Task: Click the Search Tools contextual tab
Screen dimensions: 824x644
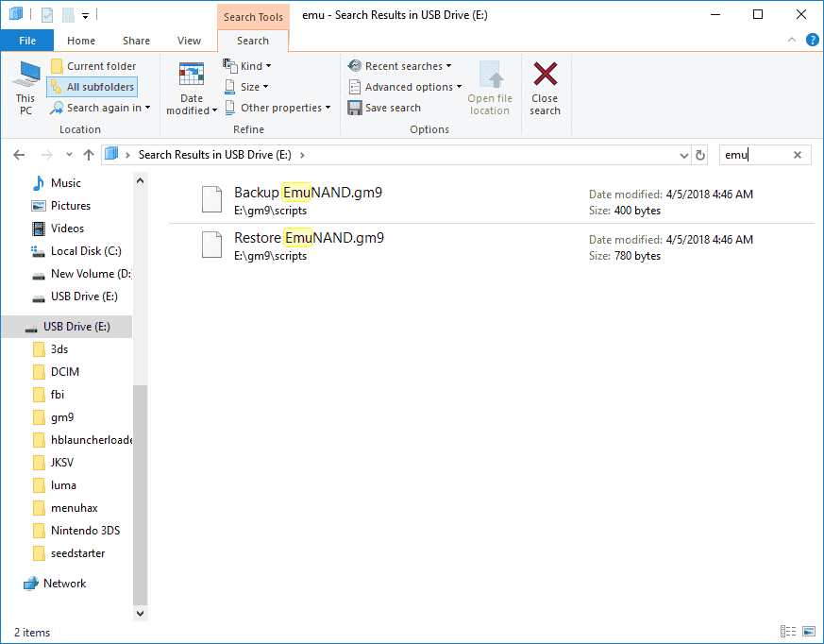Action: [253, 17]
